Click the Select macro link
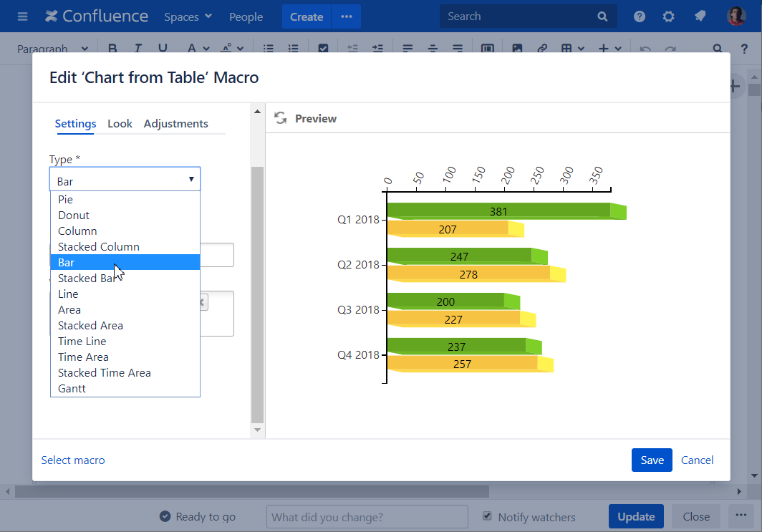 (73, 460)
